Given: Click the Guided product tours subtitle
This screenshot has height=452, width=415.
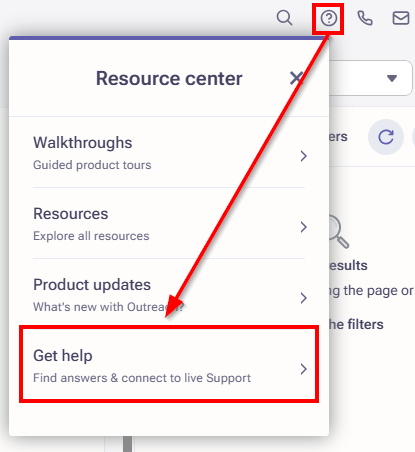Looking at the screenshot, I should 92,165.
